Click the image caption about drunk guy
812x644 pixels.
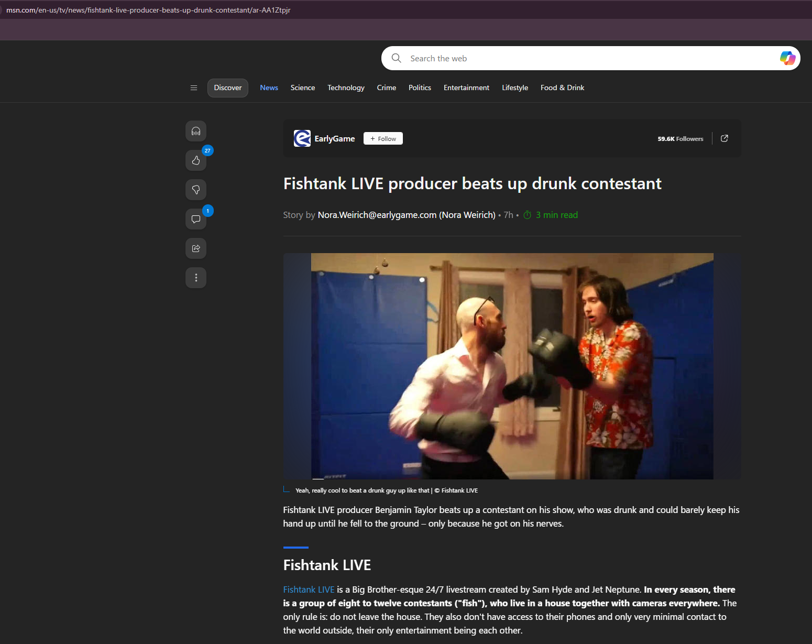(x=387, y=490)
